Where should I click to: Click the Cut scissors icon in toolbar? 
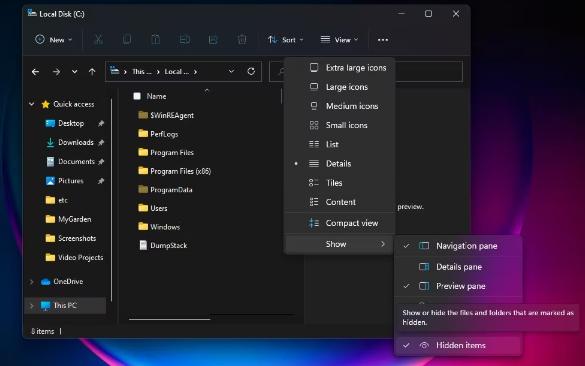[x=98, y=40]
